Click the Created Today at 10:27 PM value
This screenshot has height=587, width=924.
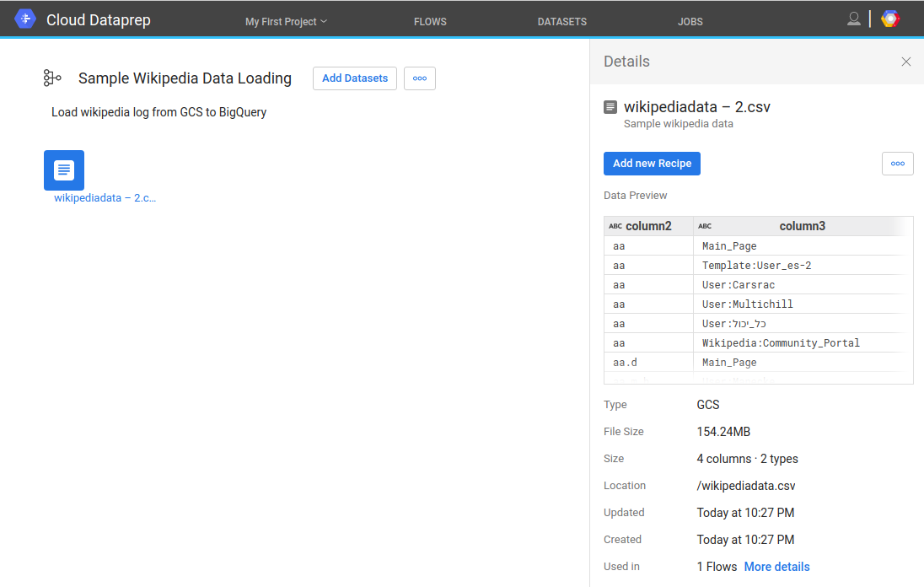[745, 540]
